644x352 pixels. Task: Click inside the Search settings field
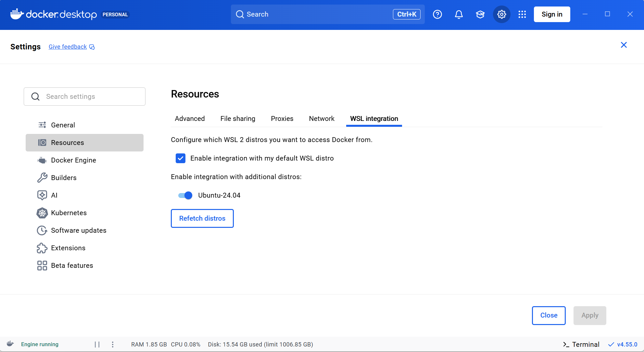tap(84, 96)
